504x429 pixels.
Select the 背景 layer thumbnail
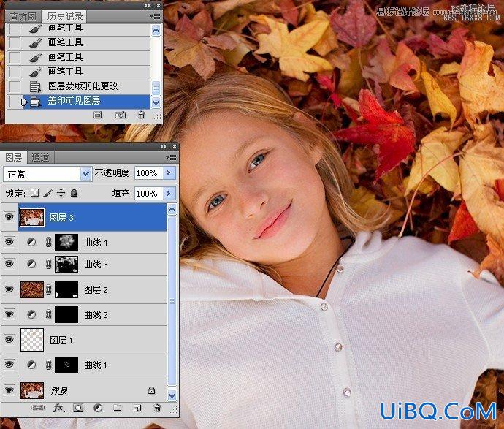[x=32, y=390]
